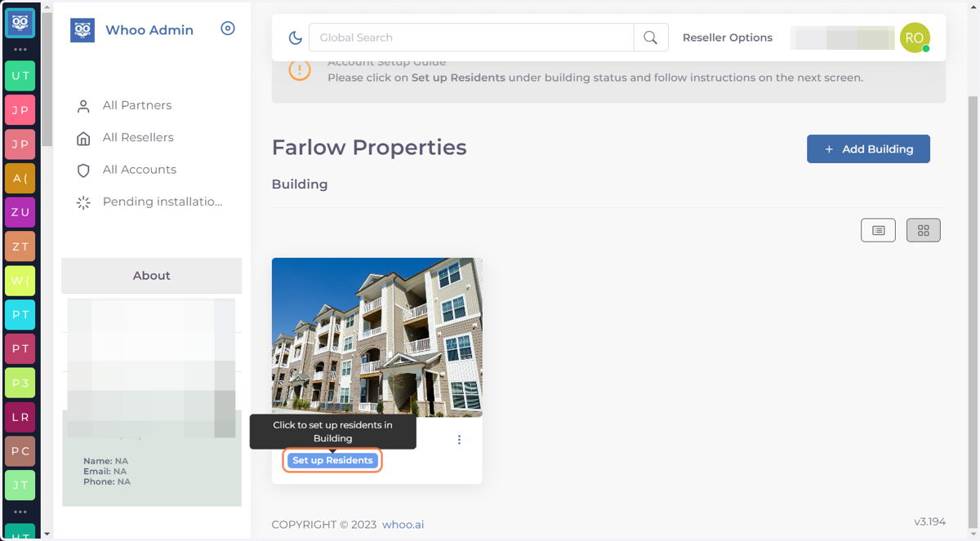
Task: Click the About panel header
Action: (152, 276)
